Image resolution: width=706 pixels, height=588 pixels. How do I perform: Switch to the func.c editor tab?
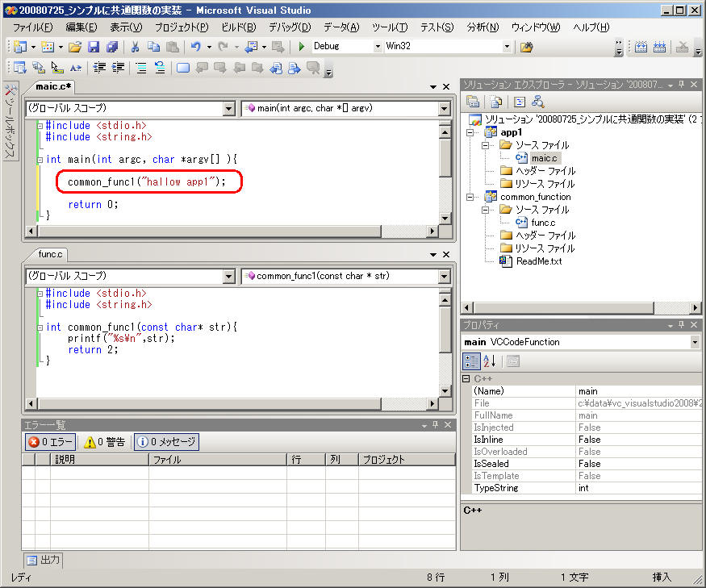(50, 254)
